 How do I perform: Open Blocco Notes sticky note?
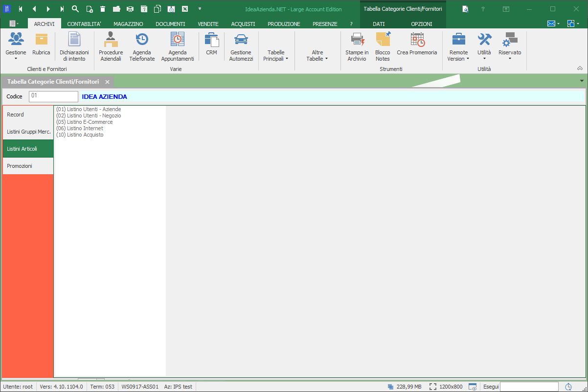coord(383,47)
